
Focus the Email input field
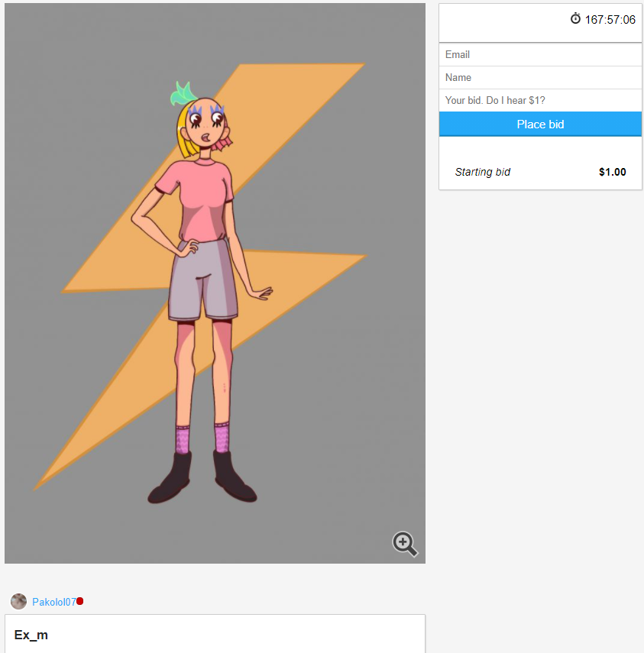(x=540, y=54)
